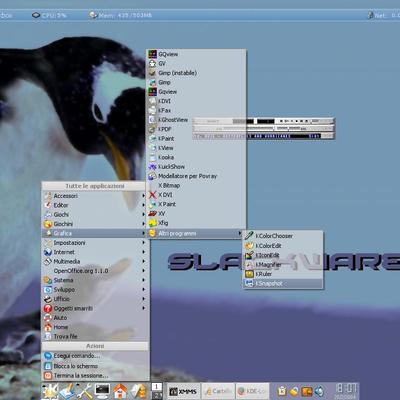Click the panel clock display

click(x=347, y=391)
